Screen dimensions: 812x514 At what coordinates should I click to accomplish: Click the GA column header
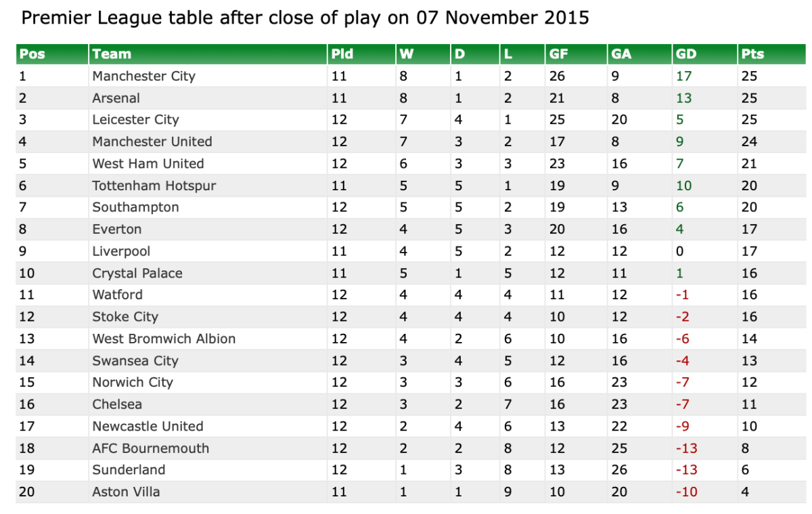621,54
